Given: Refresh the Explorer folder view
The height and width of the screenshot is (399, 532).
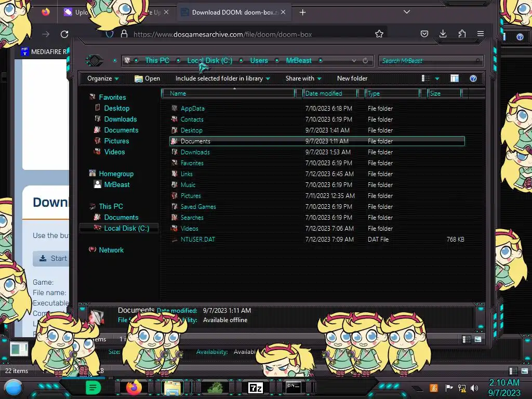Looking at the screenshot, I should point(365,60).
